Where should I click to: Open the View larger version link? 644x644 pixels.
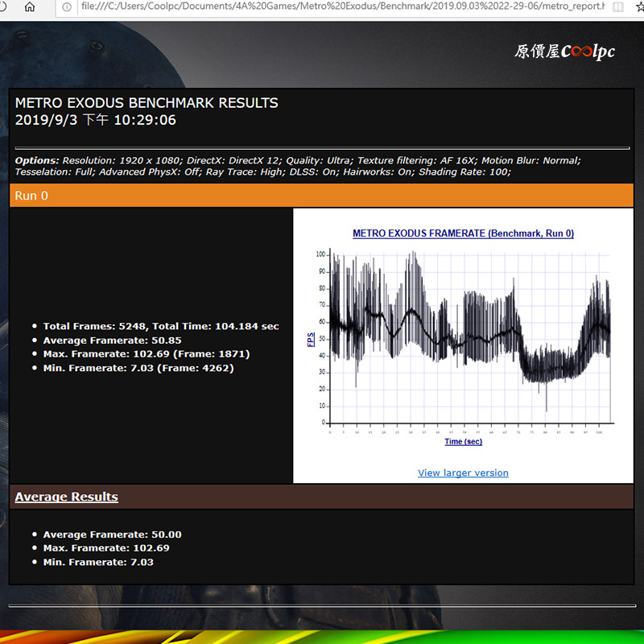point(463,473)
